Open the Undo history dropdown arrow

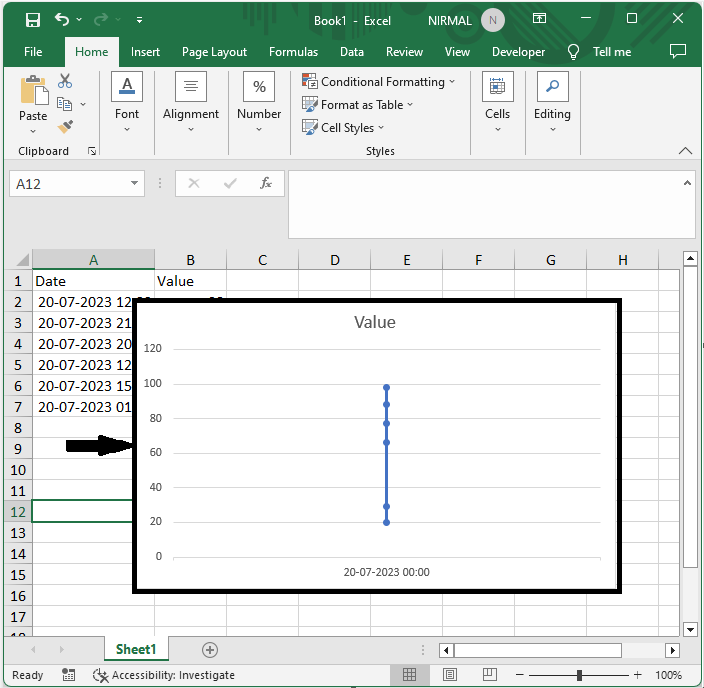pos(79,20)
